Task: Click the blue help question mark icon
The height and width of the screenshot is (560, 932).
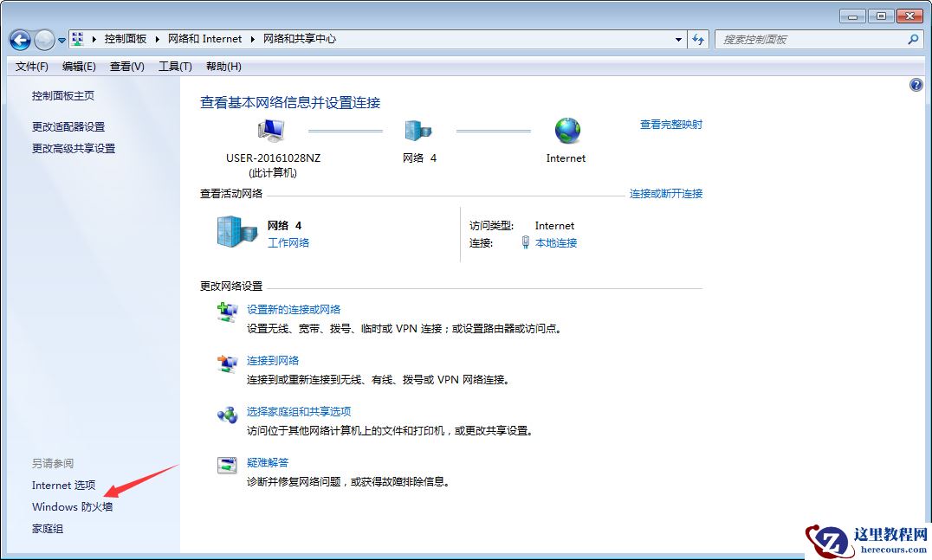Action: pos(916,84)
